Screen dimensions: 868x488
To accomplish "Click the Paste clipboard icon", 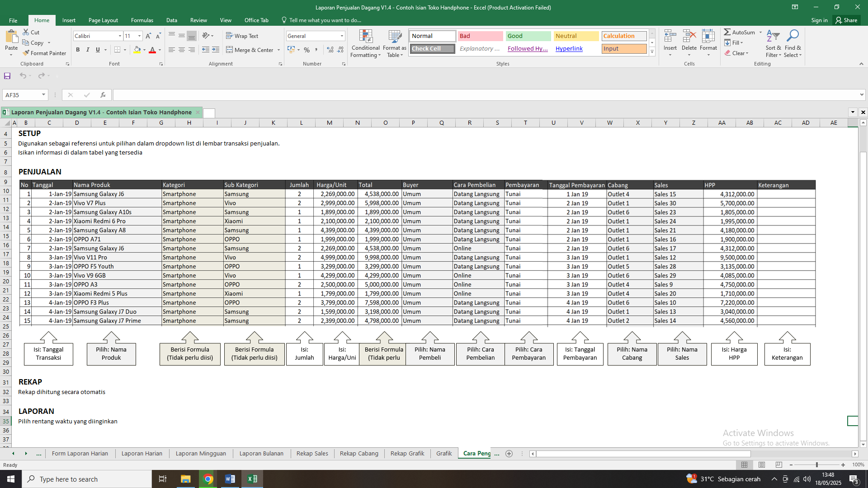I will [x=11, y=37].
